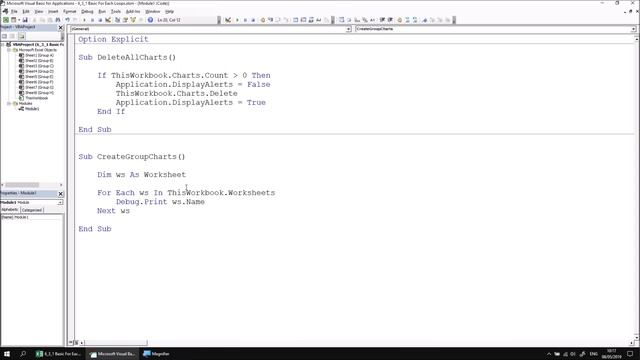
Task: Click the List Properties/Methods Edit toolbar icon
Action: point(341,20)
